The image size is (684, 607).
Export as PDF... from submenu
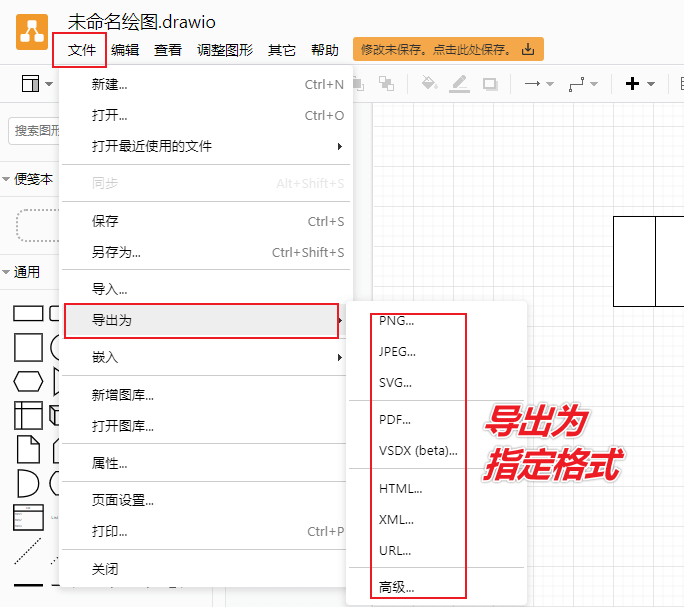coord(436,420)
